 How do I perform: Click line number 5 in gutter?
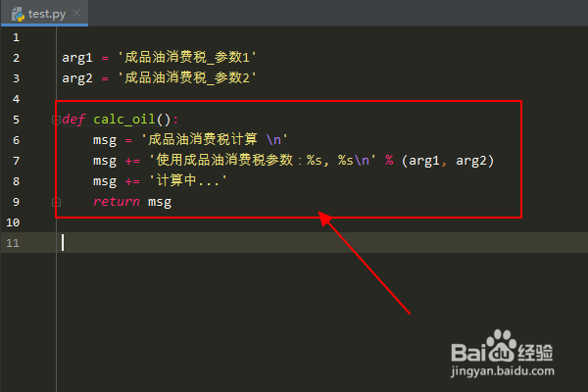pos(16,120)
